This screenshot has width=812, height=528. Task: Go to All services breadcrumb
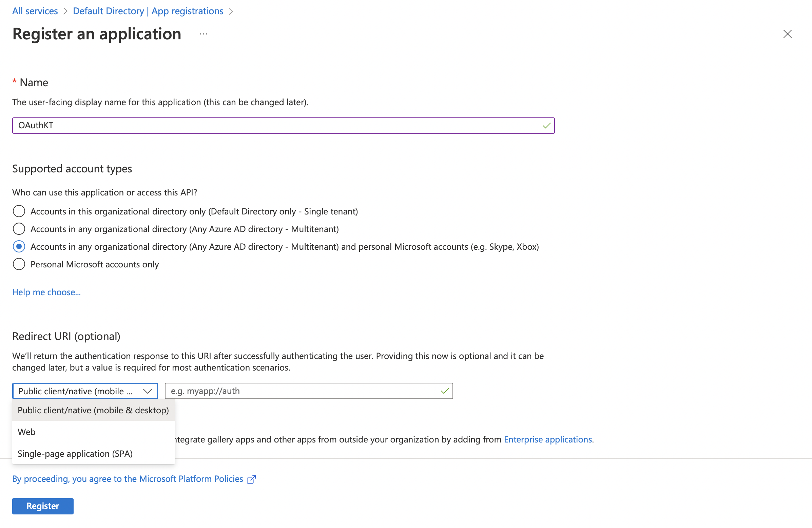tap(35, 11)
